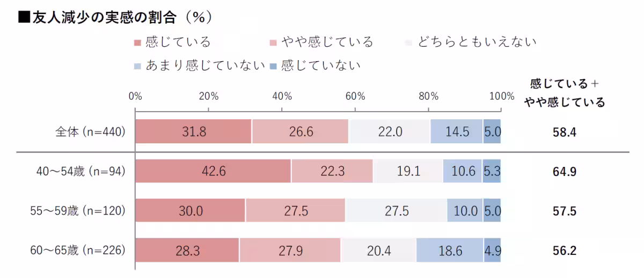This screenshot has width=644, height=278.
Task: Click the pink やや感じている legend swatch
Action: (x=273, y=43)
